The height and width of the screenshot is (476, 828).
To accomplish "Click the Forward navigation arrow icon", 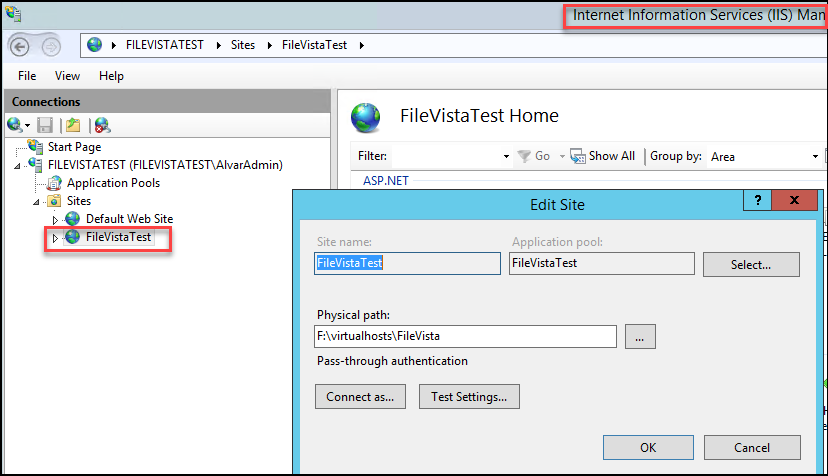I will pyautogui.click(x=51, y=47).
